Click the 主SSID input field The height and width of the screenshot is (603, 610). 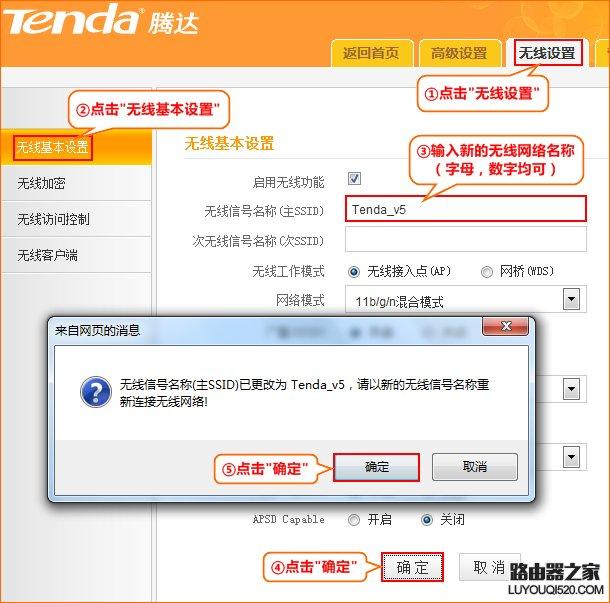(x=466, y=209)
